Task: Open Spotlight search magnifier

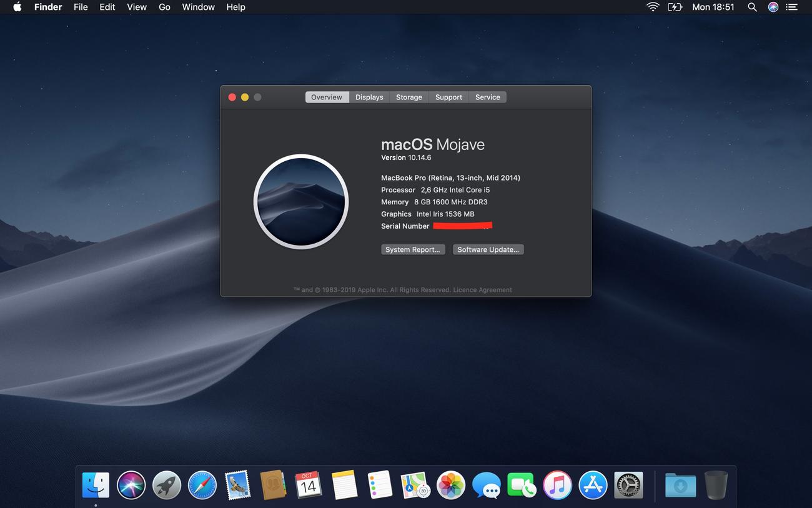Action: click(x=752, y=7)
